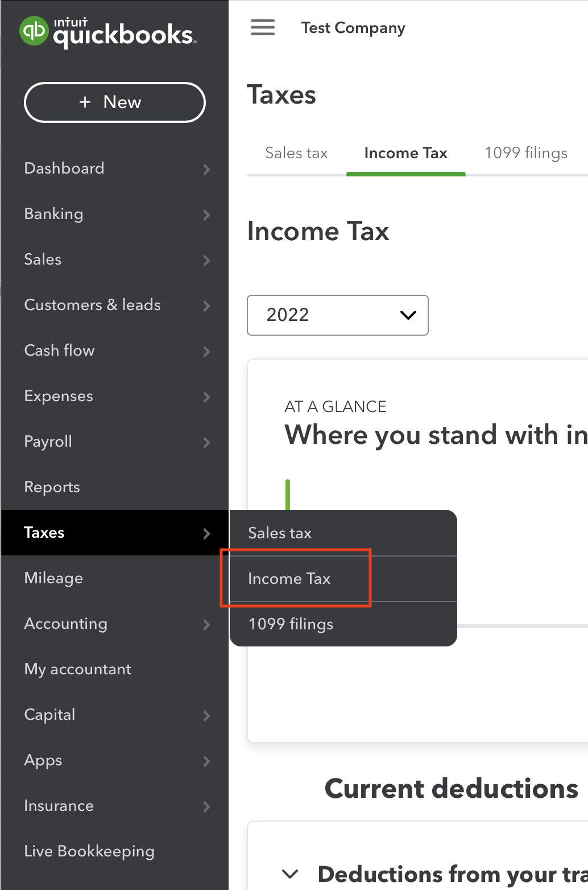Image resolution: width=588 pixels, height=890 pixels.
Task: Open the + New creation menu
Action: click(114, 102)
